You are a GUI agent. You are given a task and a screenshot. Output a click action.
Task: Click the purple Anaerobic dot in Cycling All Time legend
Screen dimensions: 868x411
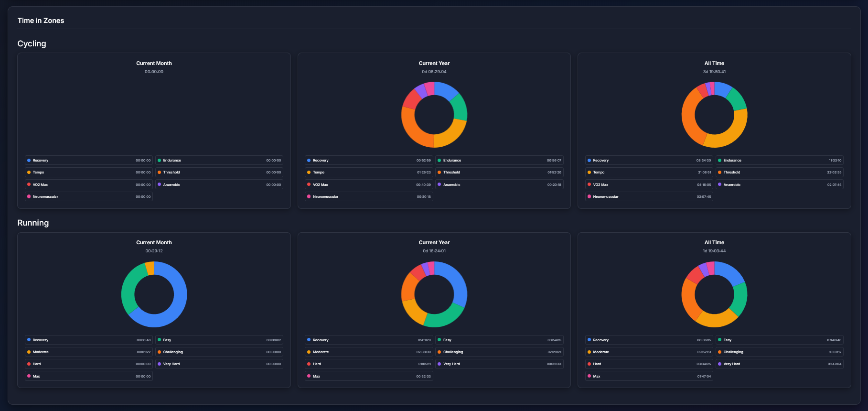point(719,184)
